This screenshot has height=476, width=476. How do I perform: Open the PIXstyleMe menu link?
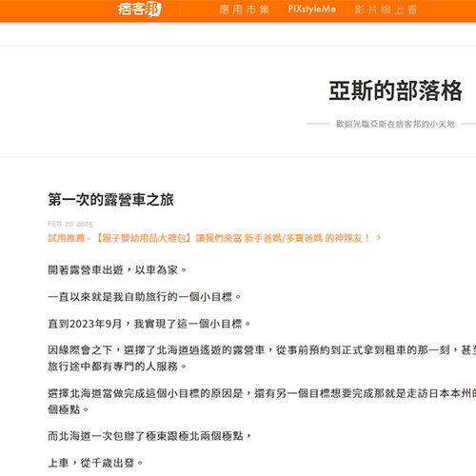[311, 10]
